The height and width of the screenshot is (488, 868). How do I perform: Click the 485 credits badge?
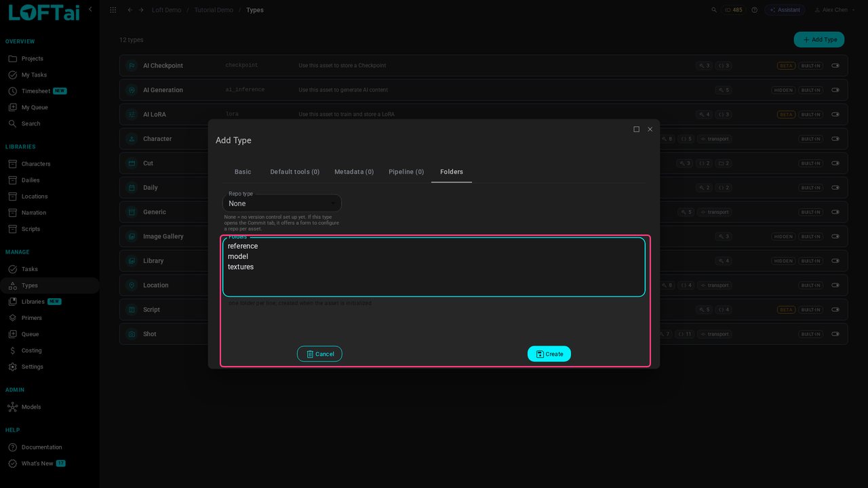[734, 10]
